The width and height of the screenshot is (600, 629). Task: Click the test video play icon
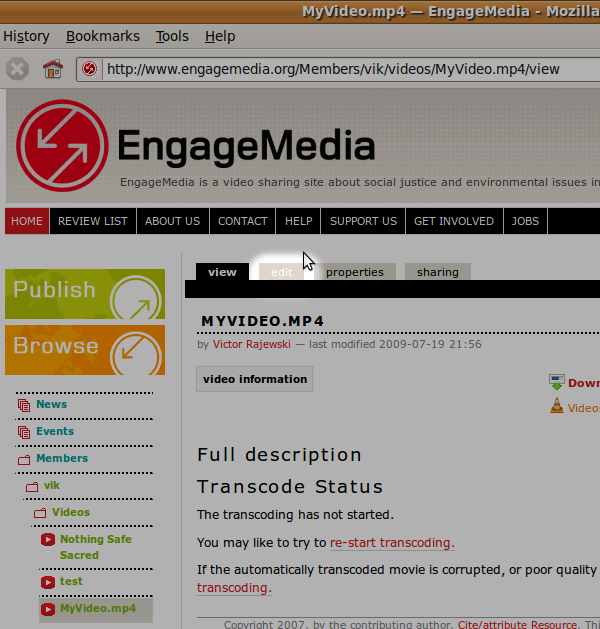[48, 582]
